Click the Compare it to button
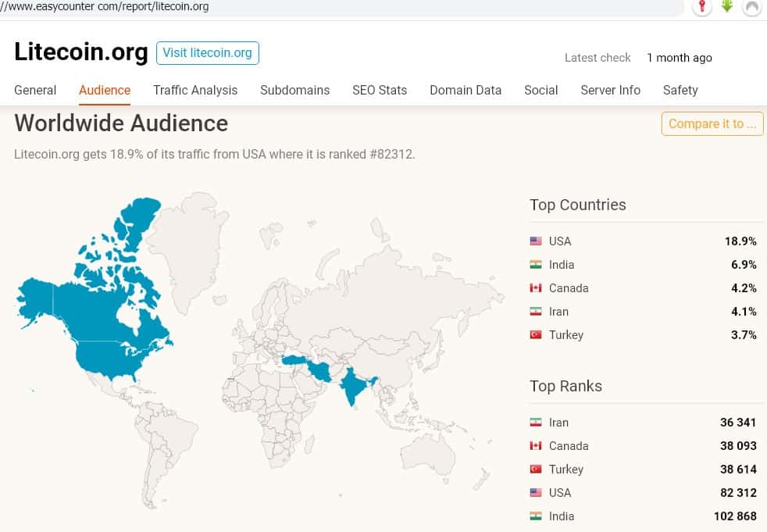 (712, 123)
